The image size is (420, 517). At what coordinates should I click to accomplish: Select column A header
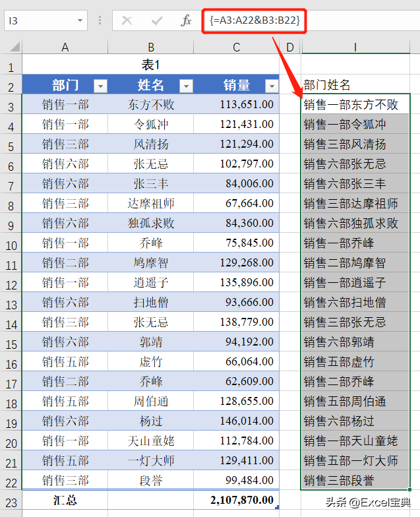point(65,47)
